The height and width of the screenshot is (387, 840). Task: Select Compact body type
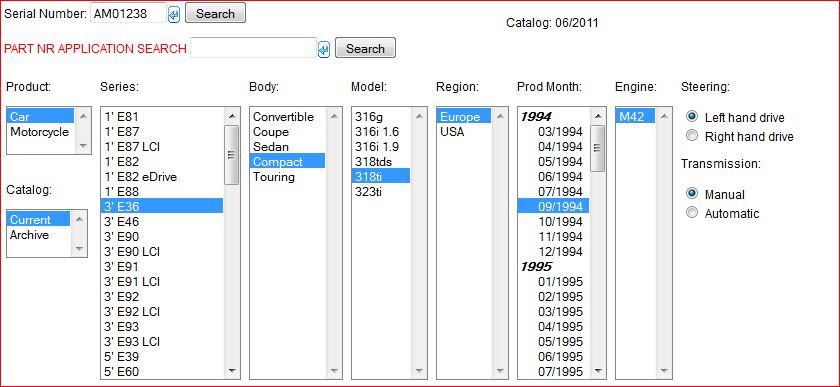[x=288, y=161]
